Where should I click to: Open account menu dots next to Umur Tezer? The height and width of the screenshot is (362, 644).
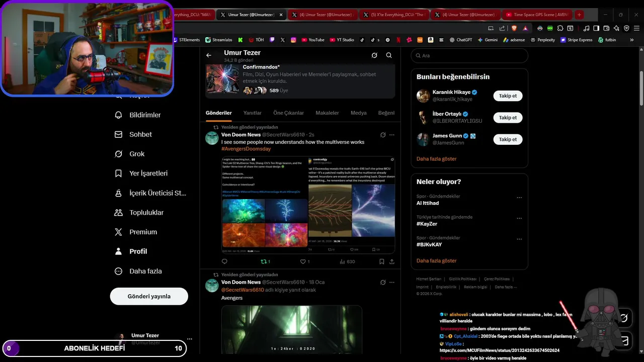pos(189,339)
